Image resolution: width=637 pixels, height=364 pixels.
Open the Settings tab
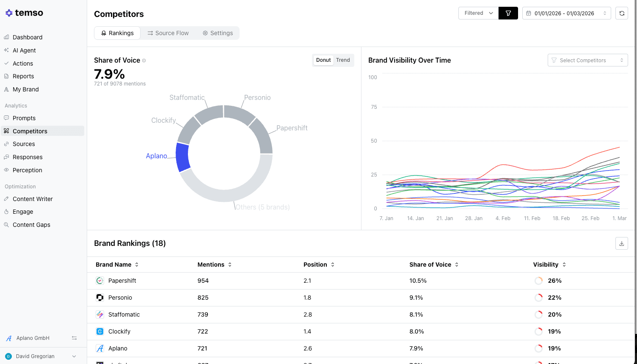218,33
